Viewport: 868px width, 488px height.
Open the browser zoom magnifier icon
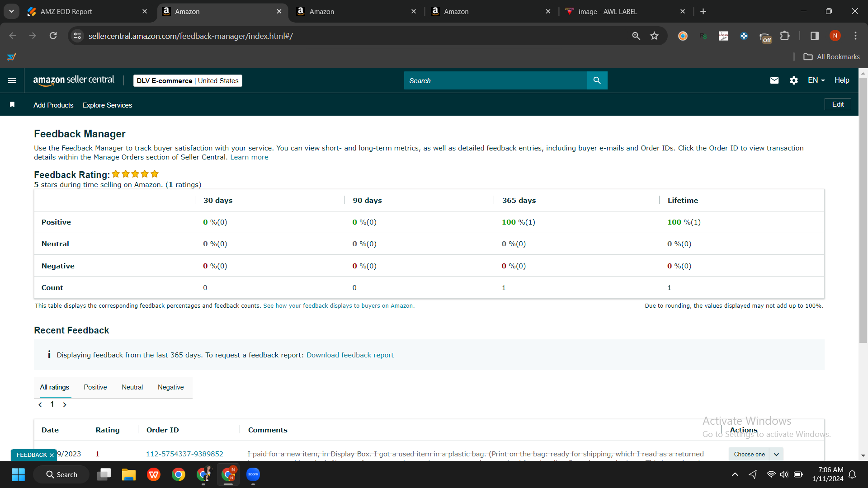[x=636, y=36]
